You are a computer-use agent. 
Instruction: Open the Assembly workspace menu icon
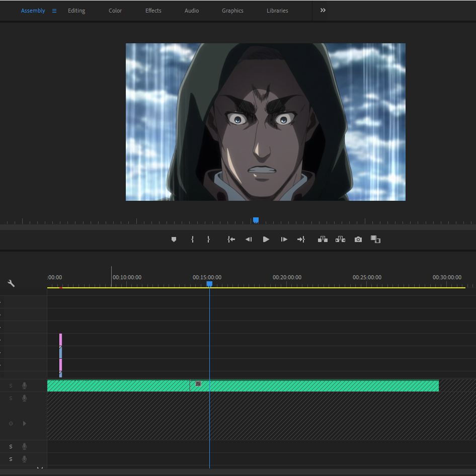click(x=54, y=11)
